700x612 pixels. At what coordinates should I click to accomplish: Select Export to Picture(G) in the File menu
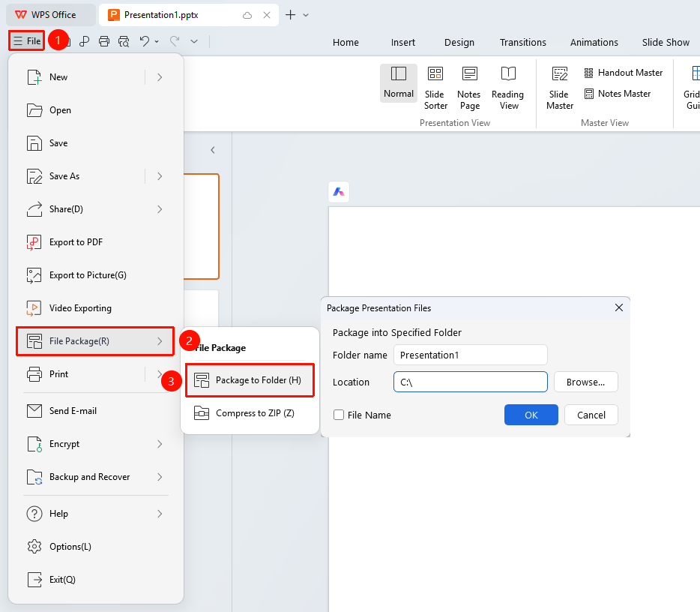click(x=95, y=275)
